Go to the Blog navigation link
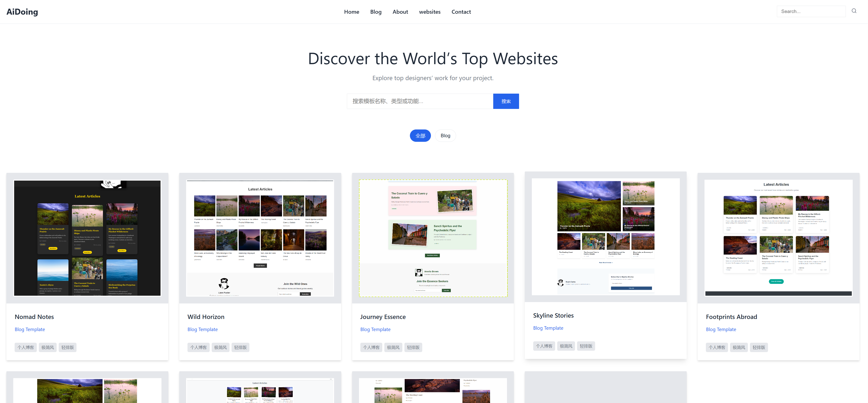 [376, 12]
